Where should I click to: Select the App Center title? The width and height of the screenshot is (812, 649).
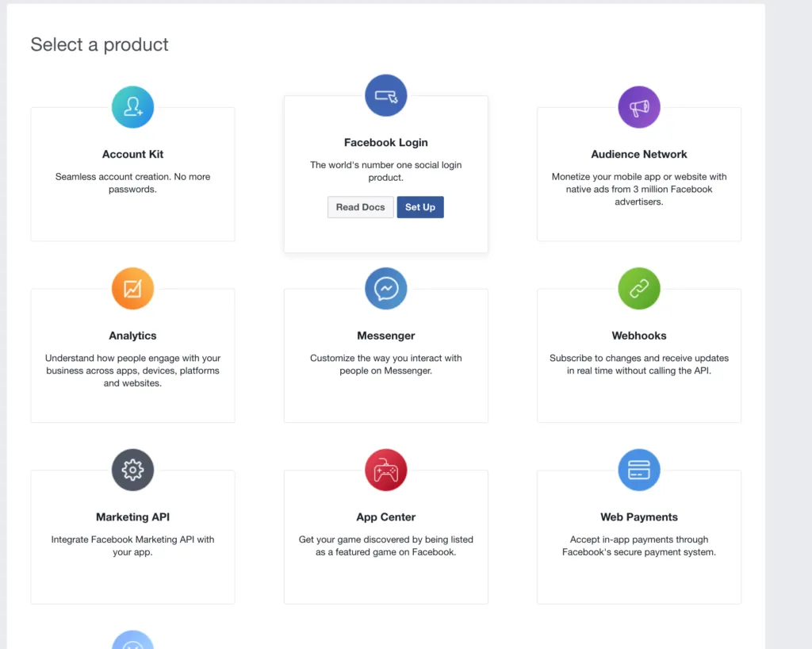pos(386,517)
